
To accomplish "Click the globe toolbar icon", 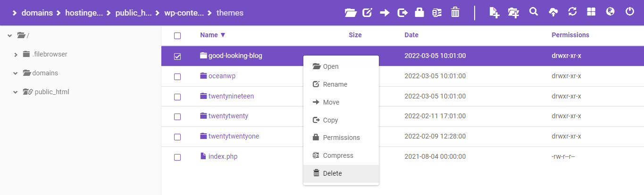I will coord(610,12).
